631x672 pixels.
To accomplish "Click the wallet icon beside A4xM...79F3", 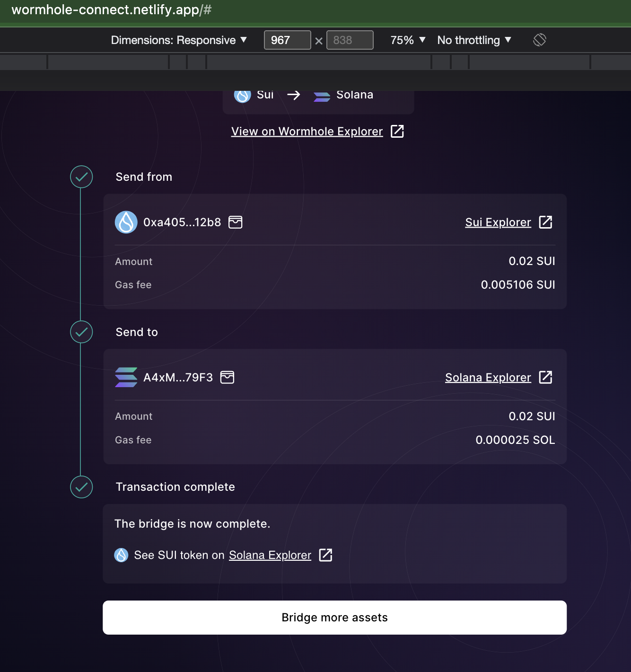I will [227, 377].
